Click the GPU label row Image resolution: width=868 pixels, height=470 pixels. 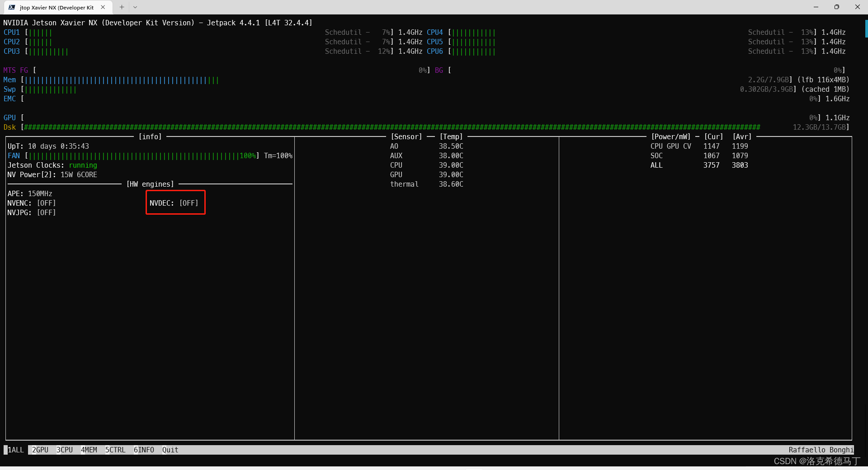click(10, 118)
